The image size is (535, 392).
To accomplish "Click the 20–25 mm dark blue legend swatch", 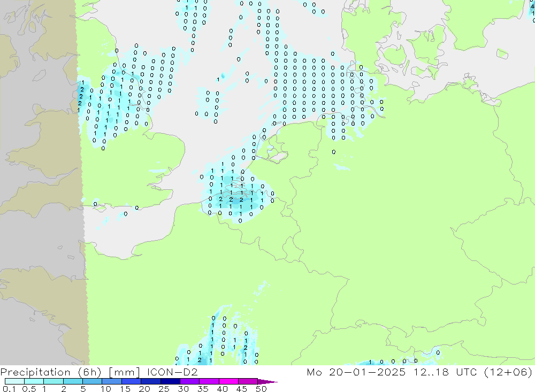I will click(x=151, y=381).
